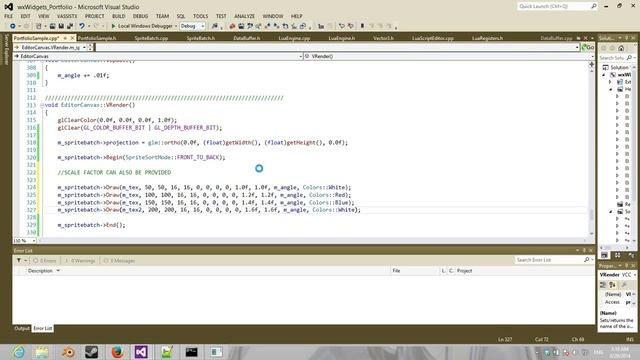The width and height of the screenshot is (640, 360).
Task: Collapse the VRender function outline at line 313
Action: (x=42, y=105)
